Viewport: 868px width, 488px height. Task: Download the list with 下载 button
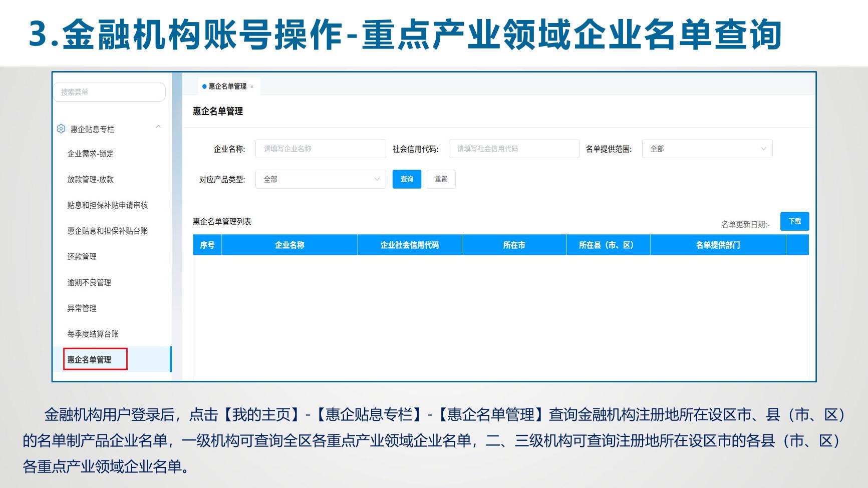[794, 221]
